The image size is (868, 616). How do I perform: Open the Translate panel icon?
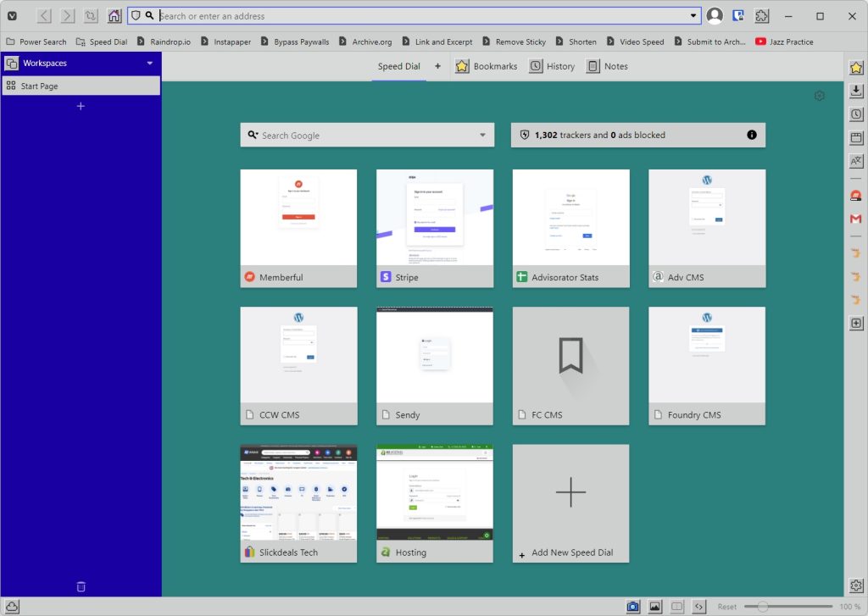856,161
